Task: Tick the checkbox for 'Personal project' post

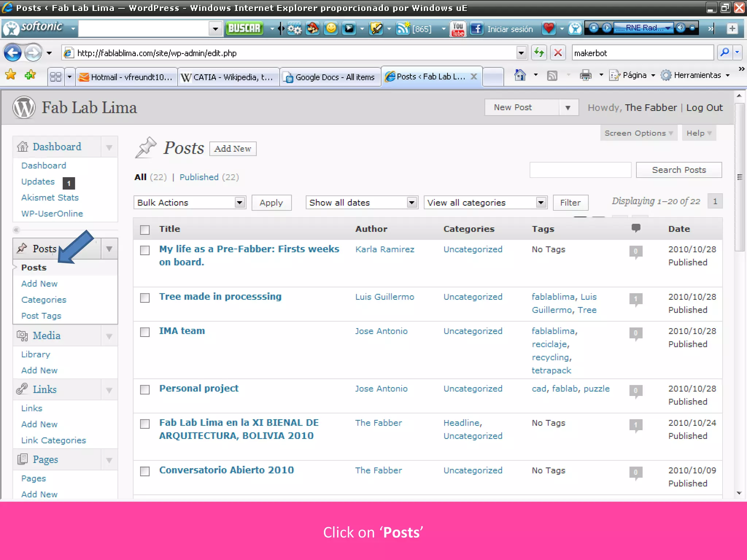Action: coord(145,389)
